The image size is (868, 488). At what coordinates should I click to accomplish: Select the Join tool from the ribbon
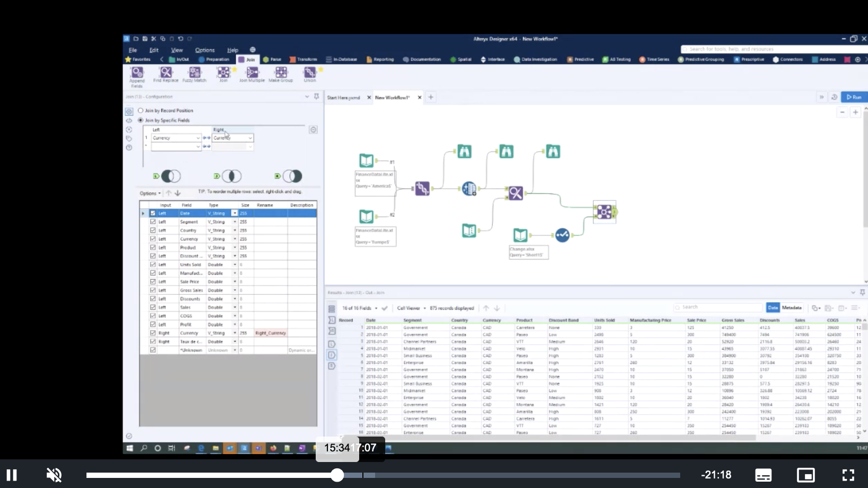[224, 75]
